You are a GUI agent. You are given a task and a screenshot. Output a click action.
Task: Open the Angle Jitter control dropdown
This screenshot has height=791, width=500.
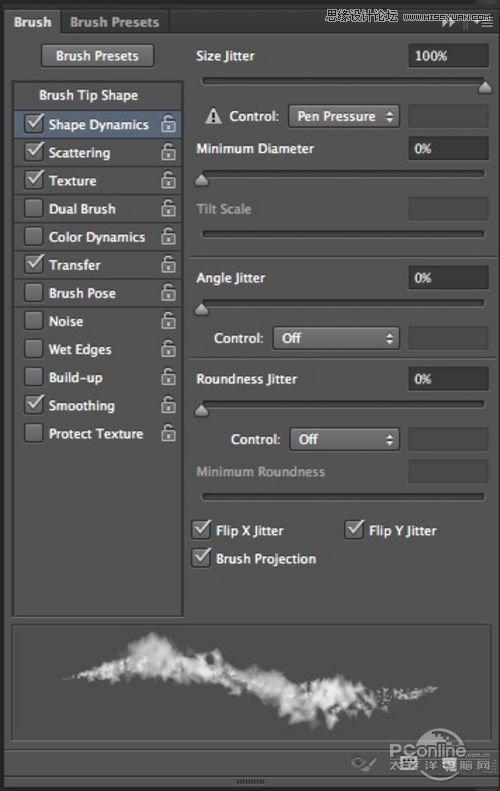(336, 338)
